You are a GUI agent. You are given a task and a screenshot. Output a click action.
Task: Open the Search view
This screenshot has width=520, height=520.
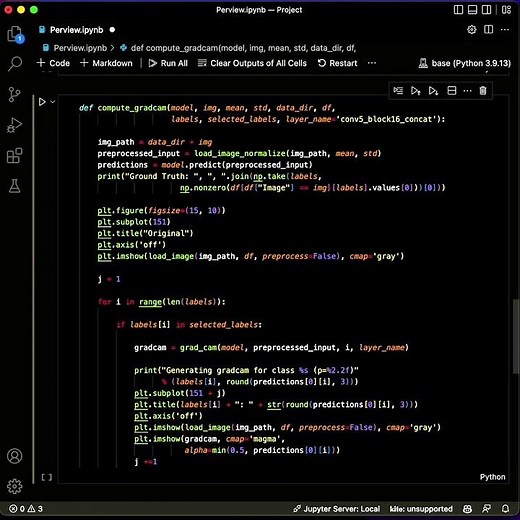point(14,64)
